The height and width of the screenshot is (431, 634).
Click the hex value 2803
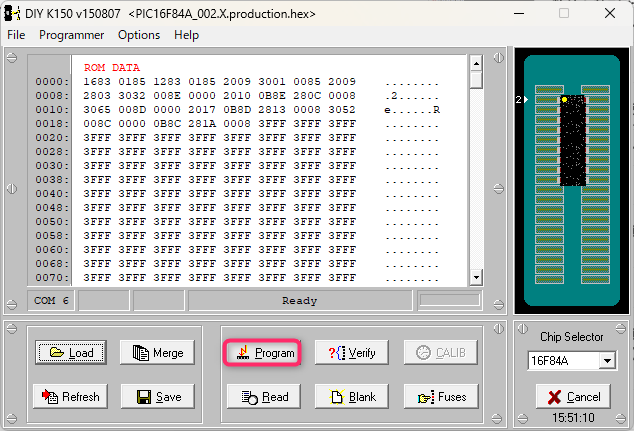point(97,95)
